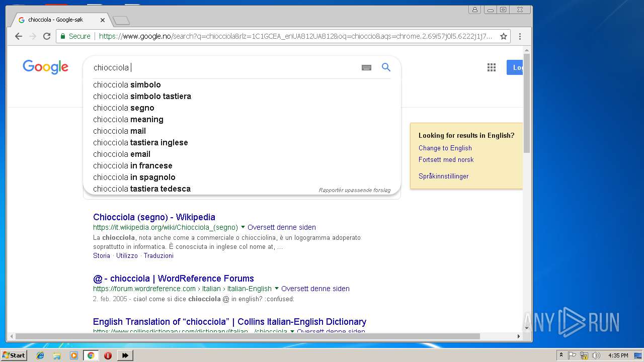Click the vertical scrollbar up arrow

527,50
